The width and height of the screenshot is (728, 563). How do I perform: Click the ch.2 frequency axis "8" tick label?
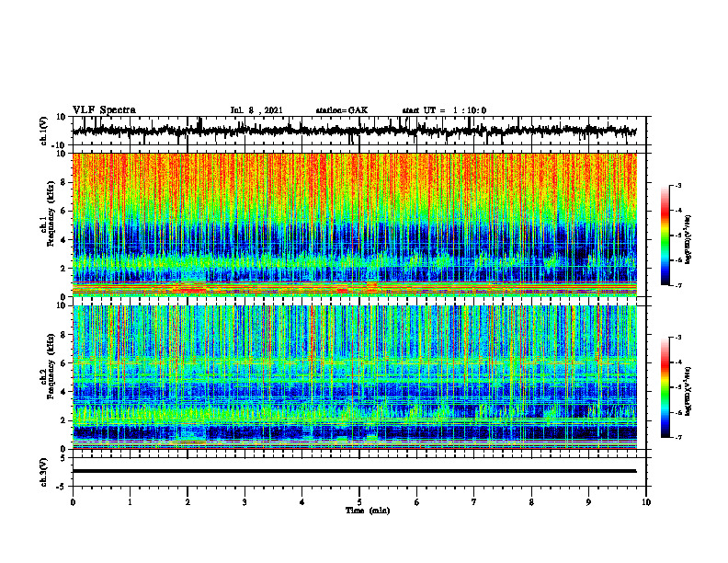tap(64, 335)
